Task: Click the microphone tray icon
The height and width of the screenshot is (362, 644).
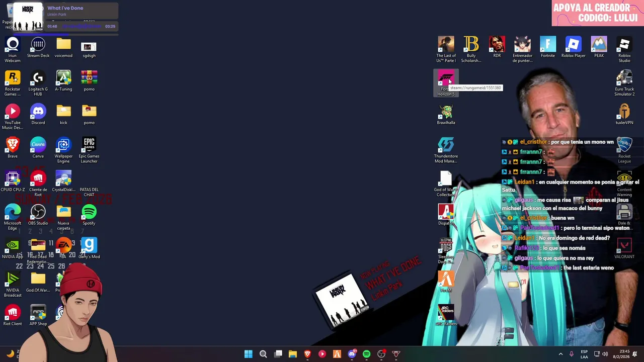Action: [x=572, y=354]
